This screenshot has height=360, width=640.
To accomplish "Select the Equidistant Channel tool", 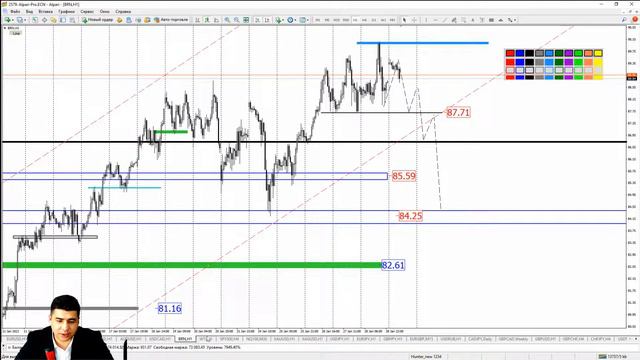I will click(x=454, y=20).
